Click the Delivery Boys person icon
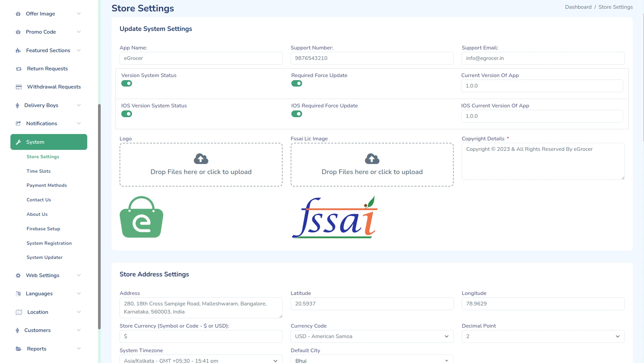 18,105
